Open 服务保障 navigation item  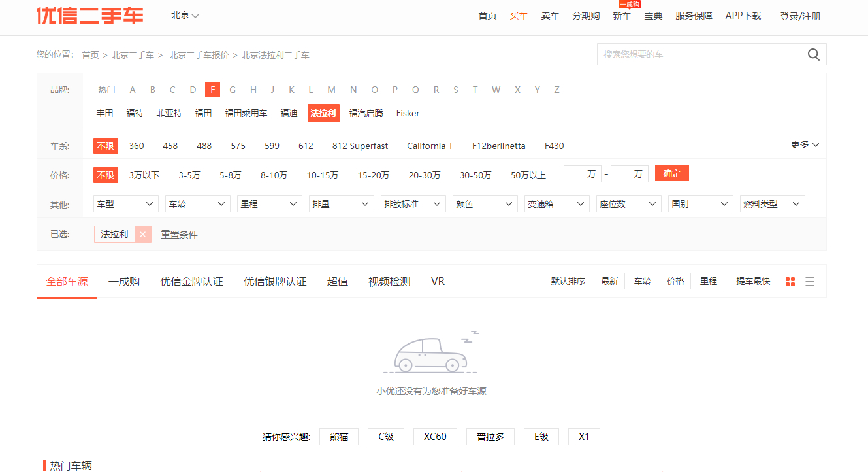pos(694,16)
